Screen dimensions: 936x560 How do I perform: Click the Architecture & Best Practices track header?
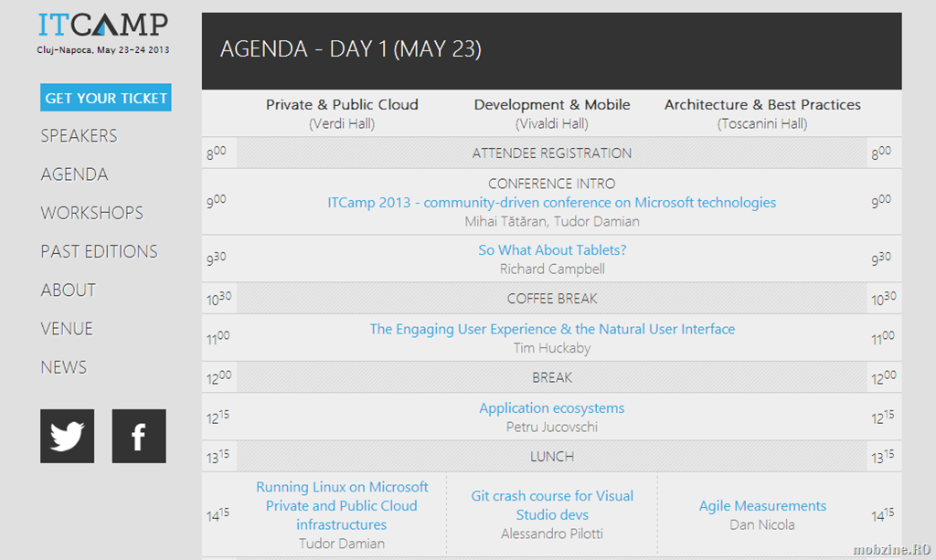(762, 105)
